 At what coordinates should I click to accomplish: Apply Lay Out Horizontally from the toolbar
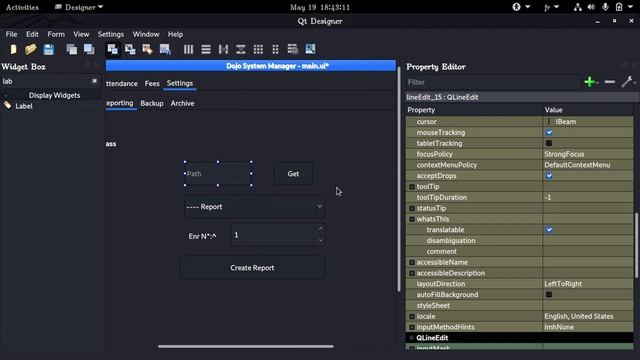[188, 49]
